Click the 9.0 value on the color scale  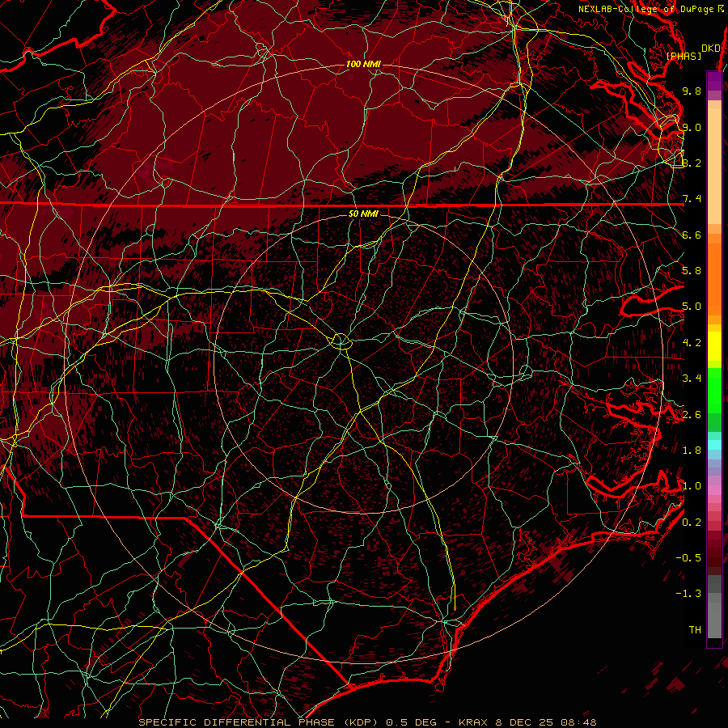tap(692, 127)
